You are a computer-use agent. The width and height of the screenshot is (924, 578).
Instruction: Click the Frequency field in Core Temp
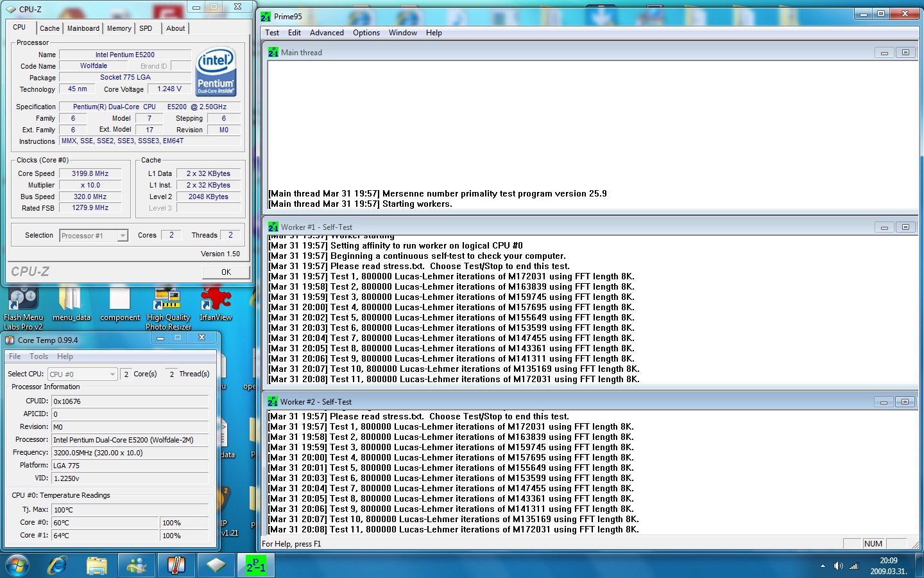pyautogui.click(x=130, y=453)
